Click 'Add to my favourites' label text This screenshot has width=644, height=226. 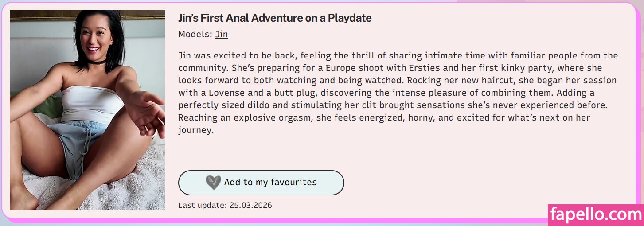(270, 183)
